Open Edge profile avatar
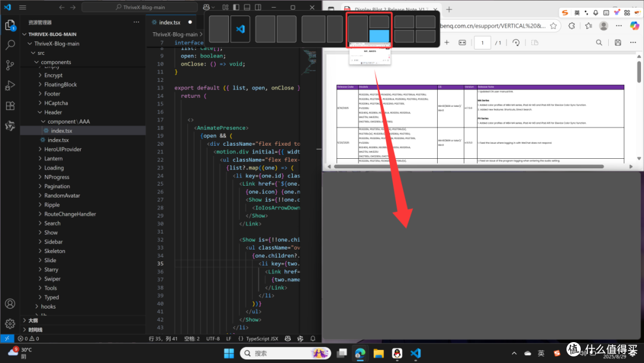Viewport: 644px width, 363px height. tap(603, 26)
